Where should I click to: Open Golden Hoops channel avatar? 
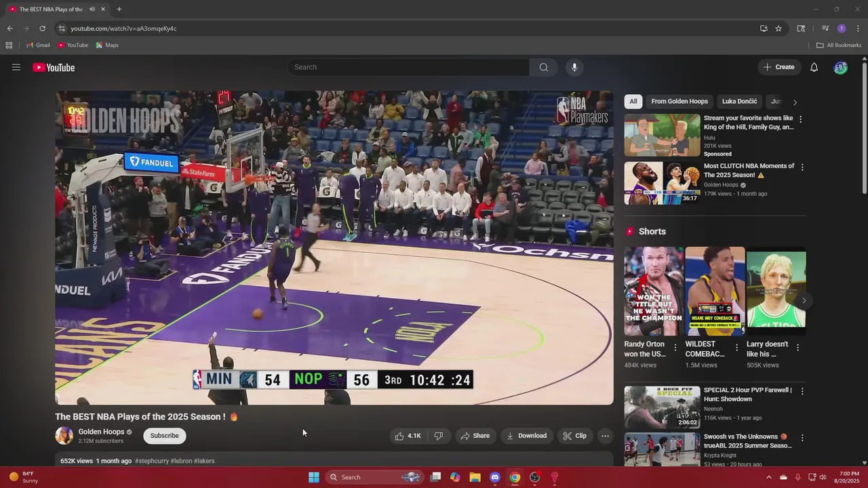(x=64, y=436)
